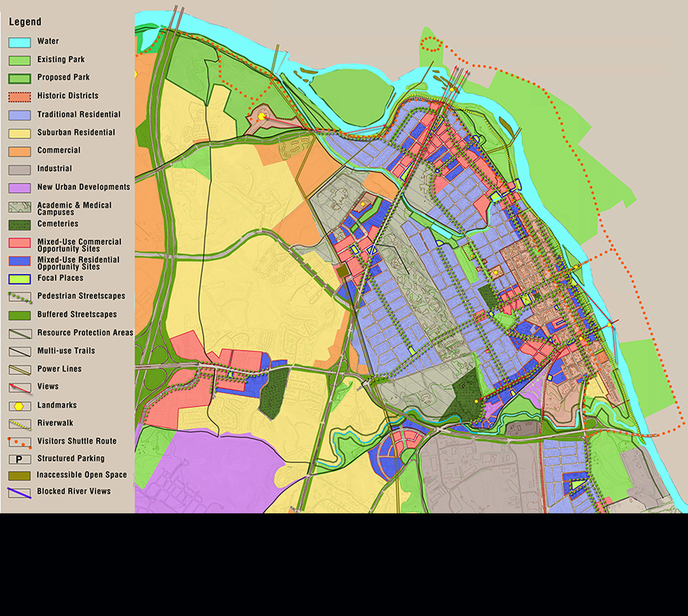Click the "Multi-use Trails" label
This screenshot has height=616, width=688.
(66, 351)
